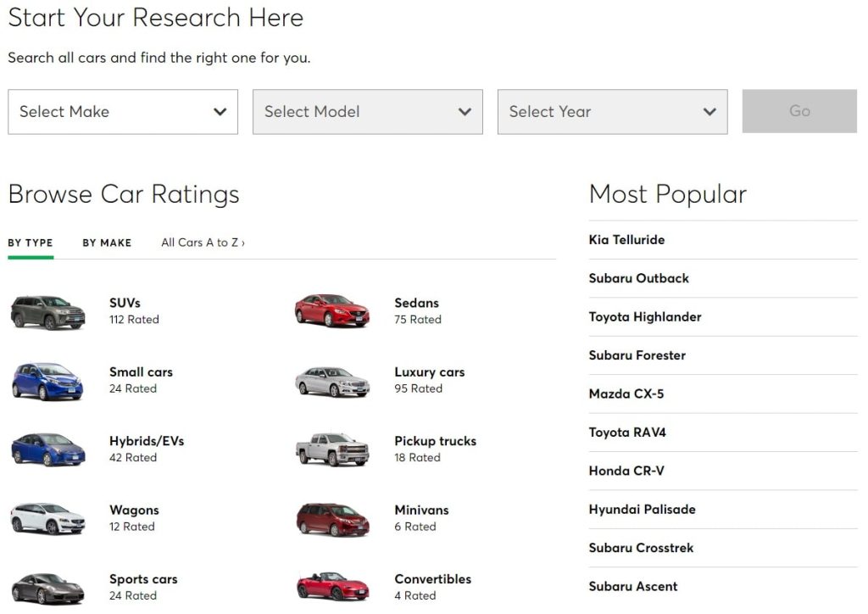Open the All Cars A to Z link

pos(203,243)
